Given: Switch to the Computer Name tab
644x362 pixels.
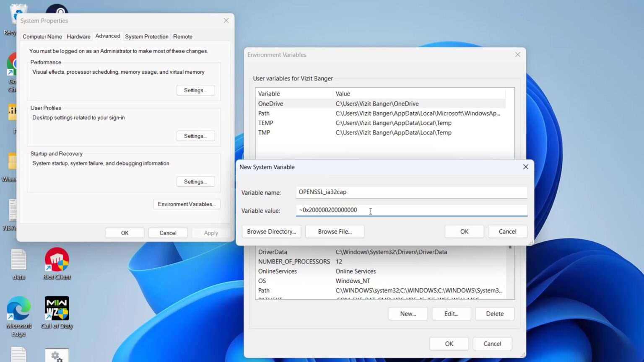Looking at the screenshot, I should [x=42, y=36].
